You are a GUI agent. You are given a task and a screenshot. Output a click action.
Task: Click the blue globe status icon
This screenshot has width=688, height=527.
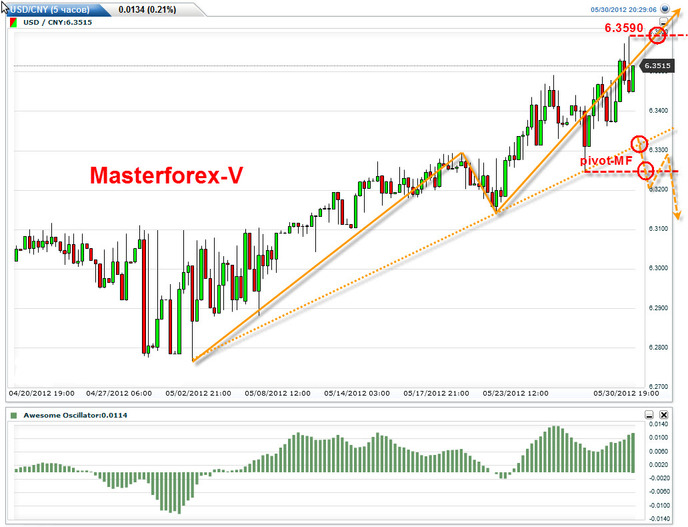(x=665, y=8)
